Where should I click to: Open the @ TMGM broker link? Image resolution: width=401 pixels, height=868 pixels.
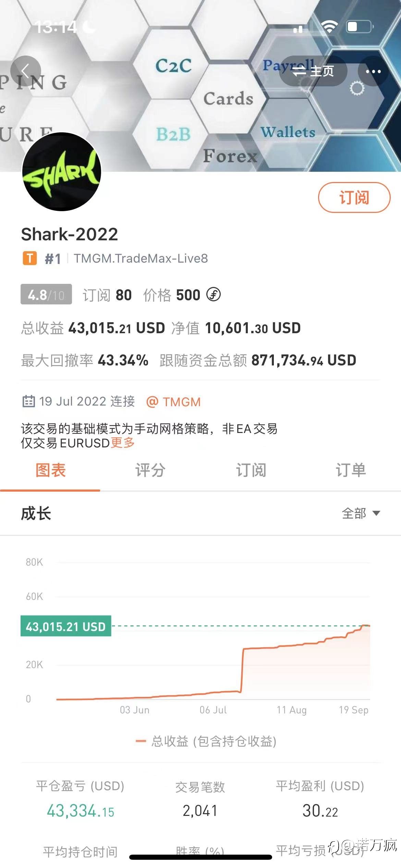point(173,402)
